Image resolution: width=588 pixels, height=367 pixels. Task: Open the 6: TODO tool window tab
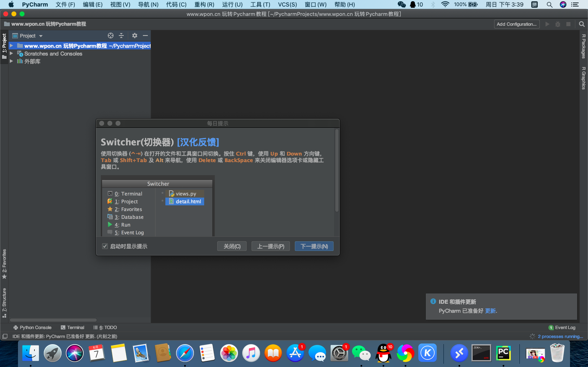[105, 327]
